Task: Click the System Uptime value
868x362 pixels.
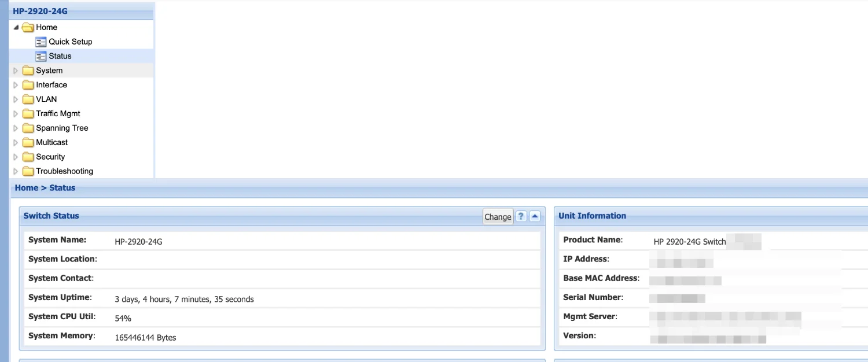Action: tap(184, 300)
